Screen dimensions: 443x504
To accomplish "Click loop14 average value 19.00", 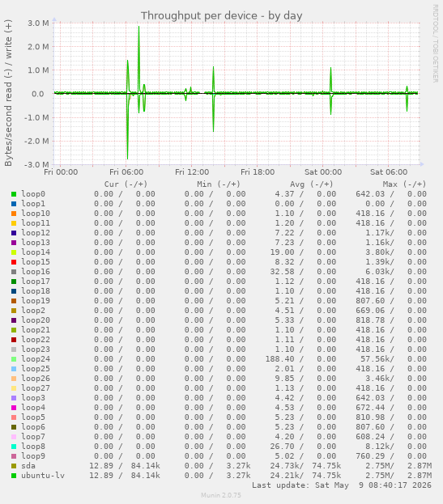I will (282, 252).
